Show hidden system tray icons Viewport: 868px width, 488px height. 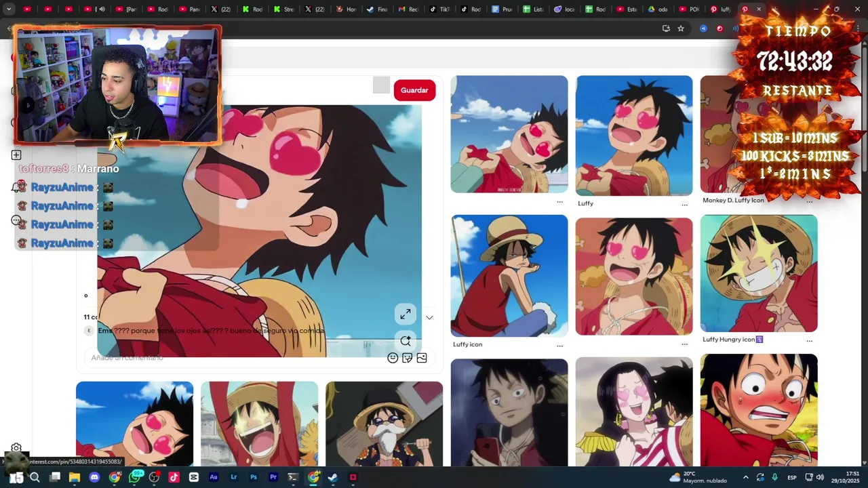pyautogui.click(x=746, y=477)
